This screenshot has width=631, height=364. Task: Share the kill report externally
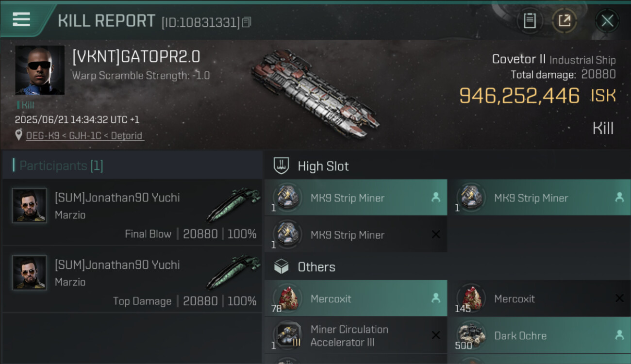(x=565, y=21)
